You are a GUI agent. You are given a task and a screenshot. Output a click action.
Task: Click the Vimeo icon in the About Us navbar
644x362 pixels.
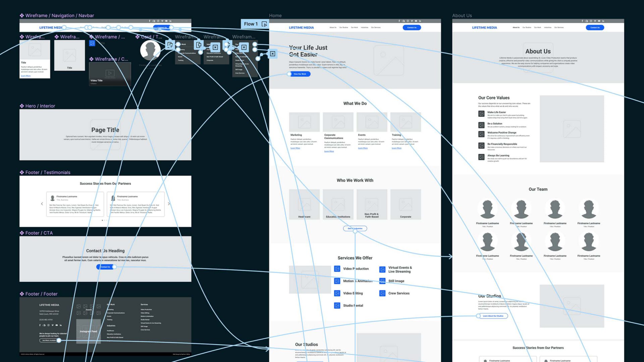[595, 21]
